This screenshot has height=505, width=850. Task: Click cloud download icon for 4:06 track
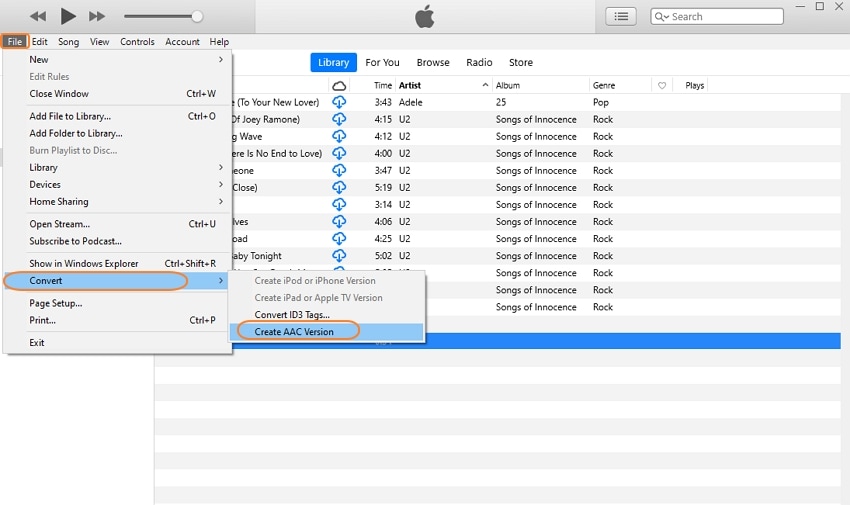tap(339, 222)
